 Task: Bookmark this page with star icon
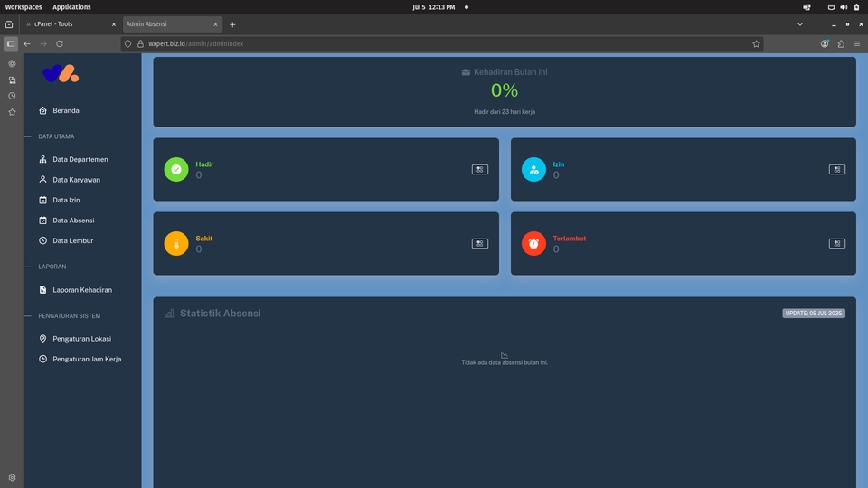pos(756,43)
